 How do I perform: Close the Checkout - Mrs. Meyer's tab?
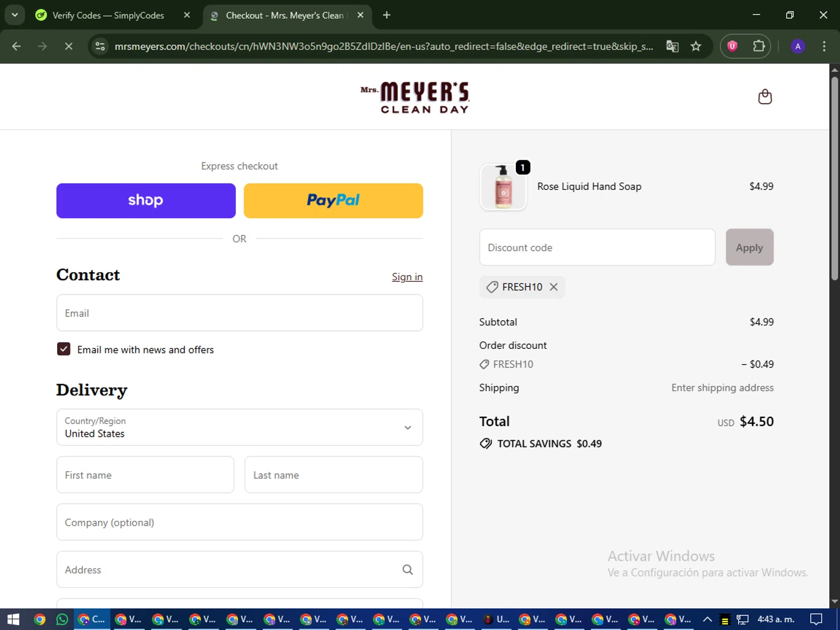point(361,15)
